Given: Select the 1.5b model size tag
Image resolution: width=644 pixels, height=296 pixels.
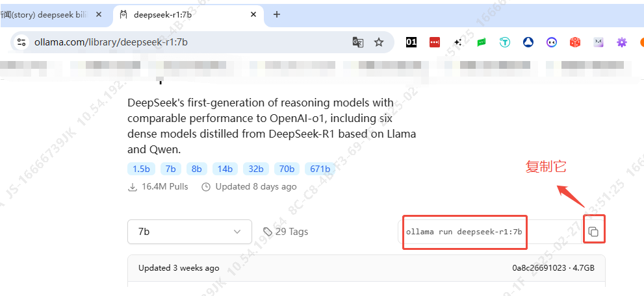Looking at the screenshot, I should coord(141,169).
